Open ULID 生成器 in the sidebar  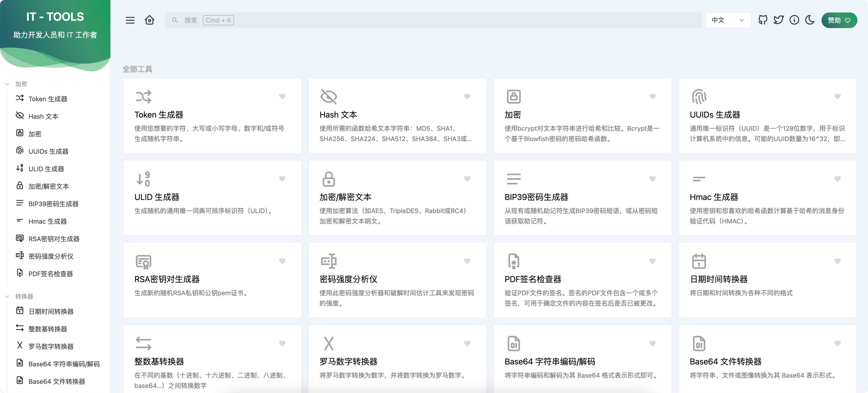[x=46, y=169]
